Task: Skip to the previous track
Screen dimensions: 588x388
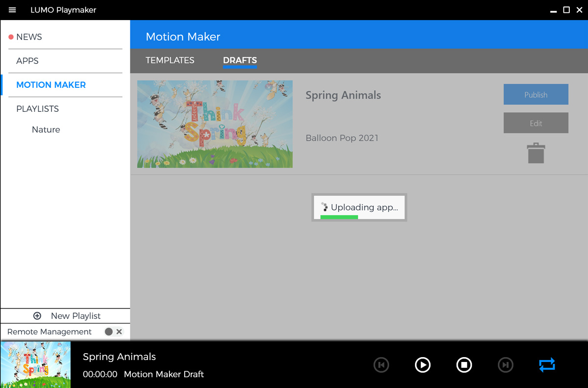Action: [381, 365]
